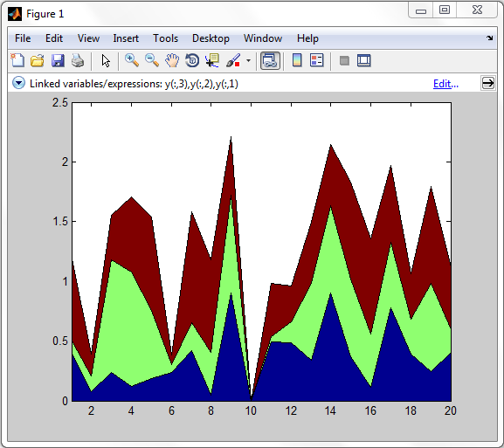Toggle the Link Plot data linking button

(x=270, y=60)
